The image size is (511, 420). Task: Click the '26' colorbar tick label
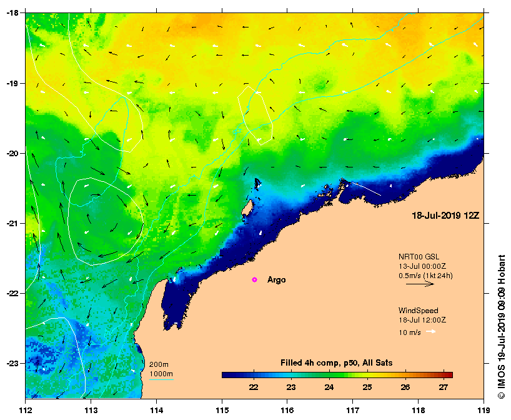[x=405, y=387]
